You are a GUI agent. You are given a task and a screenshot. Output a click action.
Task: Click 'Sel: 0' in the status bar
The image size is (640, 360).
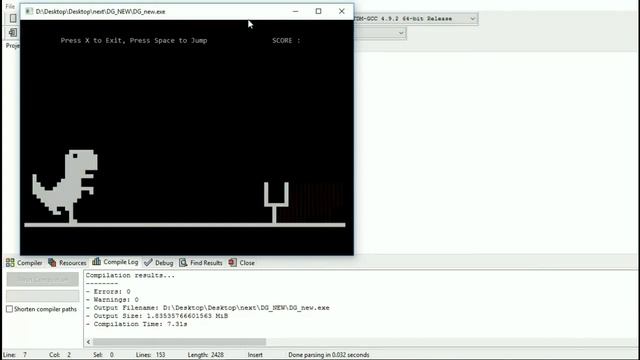(103, 355)
